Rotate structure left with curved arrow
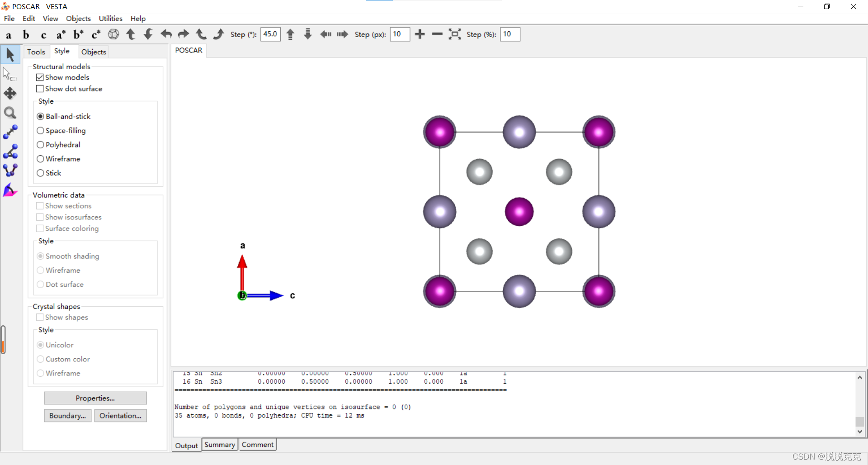 (166, 34)
